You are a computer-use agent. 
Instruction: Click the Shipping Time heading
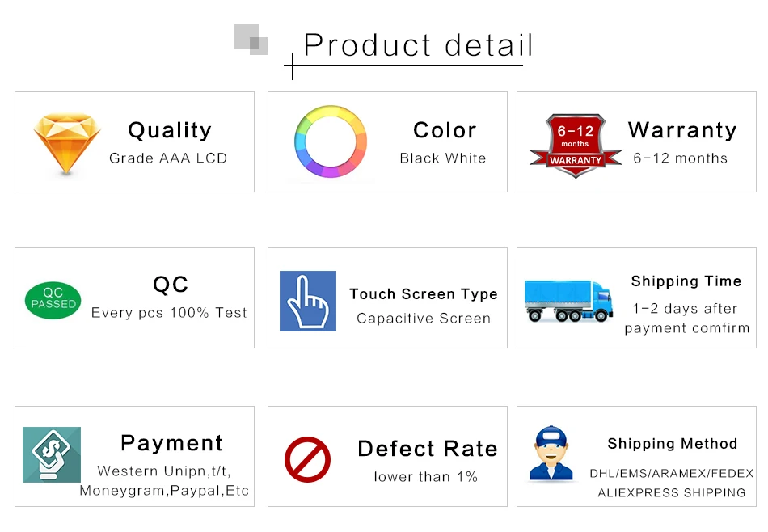click(686, 281)
